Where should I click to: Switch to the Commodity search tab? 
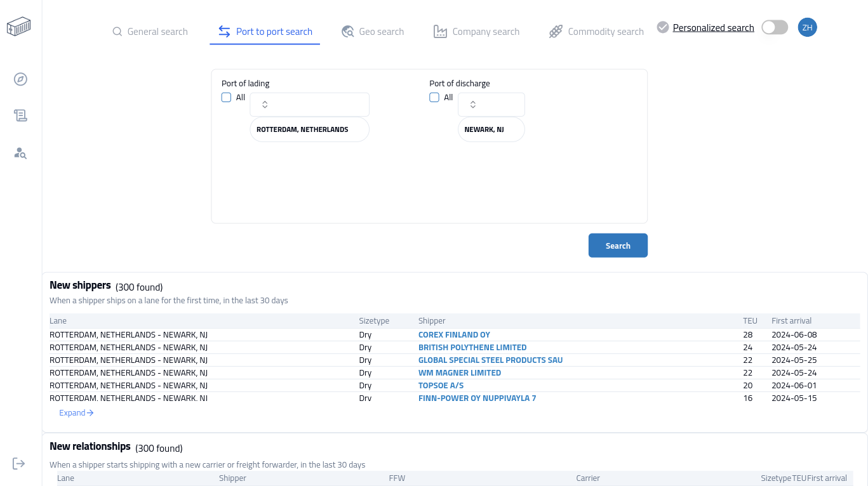pos(596,32)
